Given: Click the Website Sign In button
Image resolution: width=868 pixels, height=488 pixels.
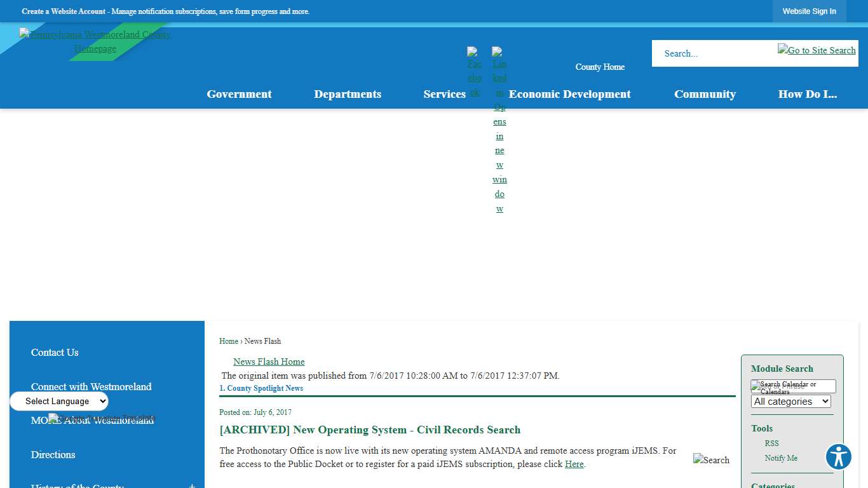Looking at the screenshot, I should coord(809,11).
